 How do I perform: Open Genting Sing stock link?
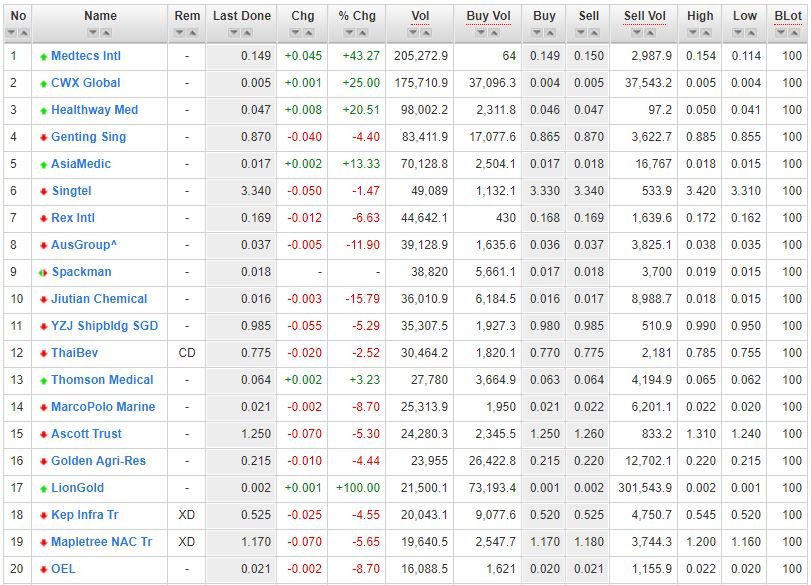coord(88,137)
